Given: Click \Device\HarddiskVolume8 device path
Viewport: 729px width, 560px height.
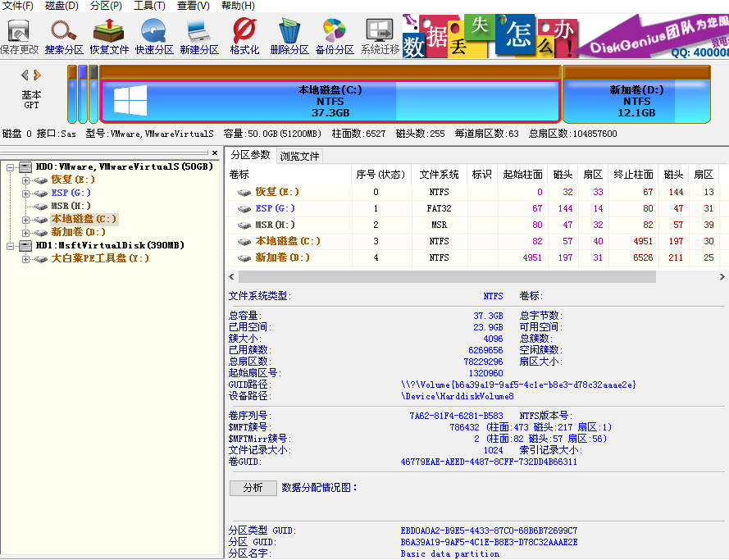Looking at the screenshot, I should (x=457, y=396).
